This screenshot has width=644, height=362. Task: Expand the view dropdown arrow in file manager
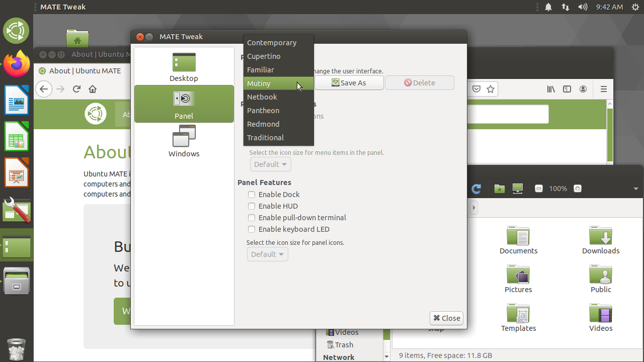coord(635,189)
